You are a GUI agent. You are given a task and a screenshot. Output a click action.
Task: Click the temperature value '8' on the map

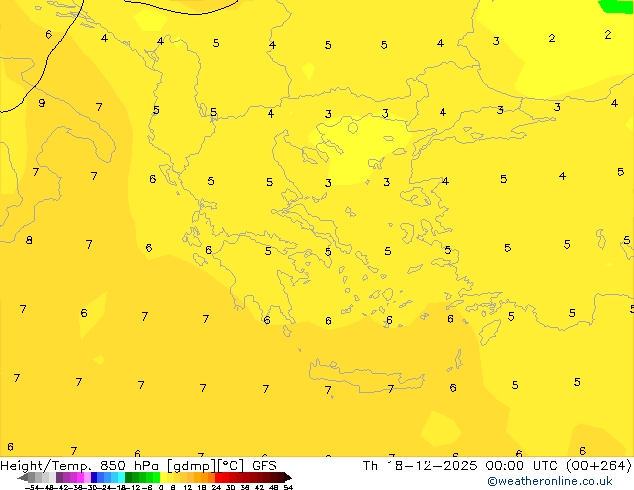[29, 240]
